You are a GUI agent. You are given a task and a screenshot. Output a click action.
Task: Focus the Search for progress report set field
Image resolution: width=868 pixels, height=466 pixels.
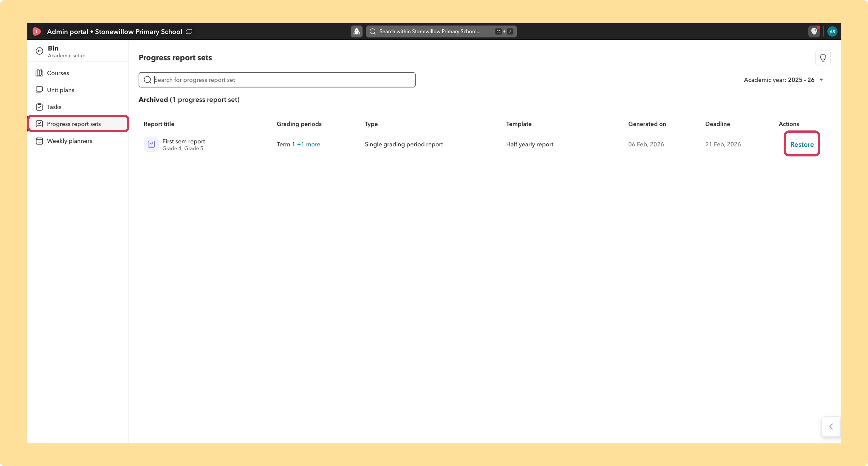(x=277, y=80)
